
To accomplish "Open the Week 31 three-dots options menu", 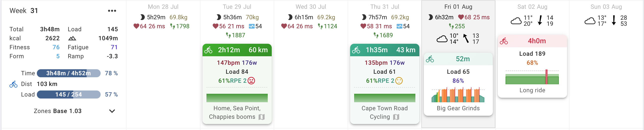I will pos(112,11).
